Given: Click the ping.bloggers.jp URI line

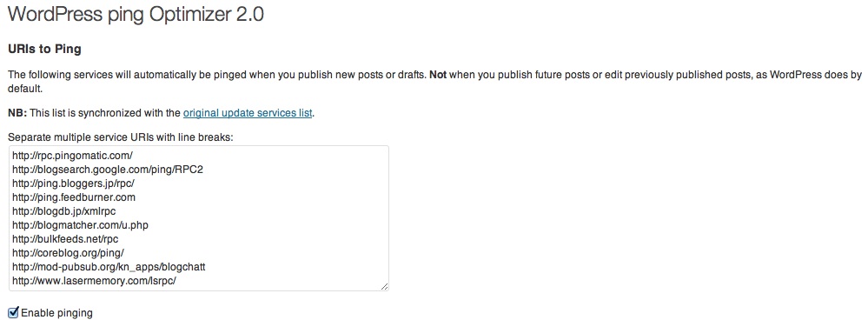Looking at the screenshot, I should pyautogui.click(x=73, y=183).
